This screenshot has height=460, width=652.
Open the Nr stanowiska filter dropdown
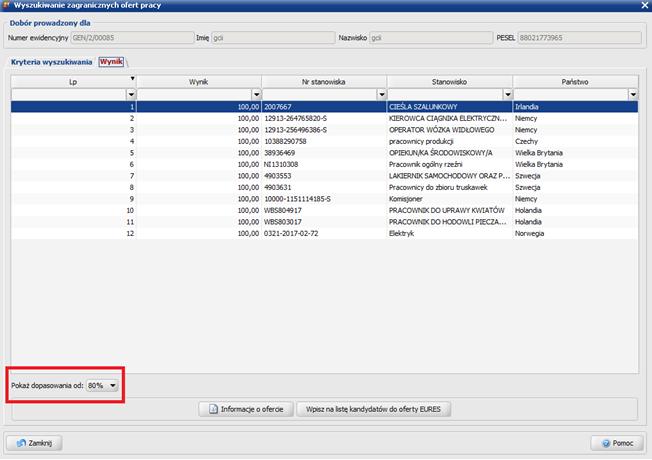tap(382, 95)
